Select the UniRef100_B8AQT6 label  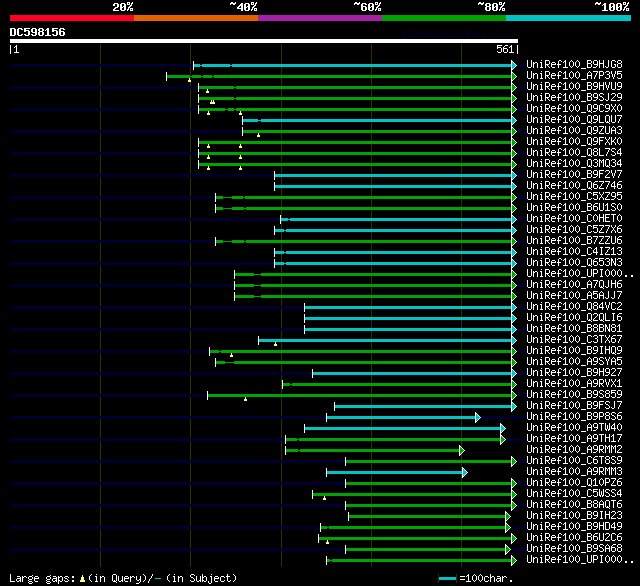pos(574,505)
